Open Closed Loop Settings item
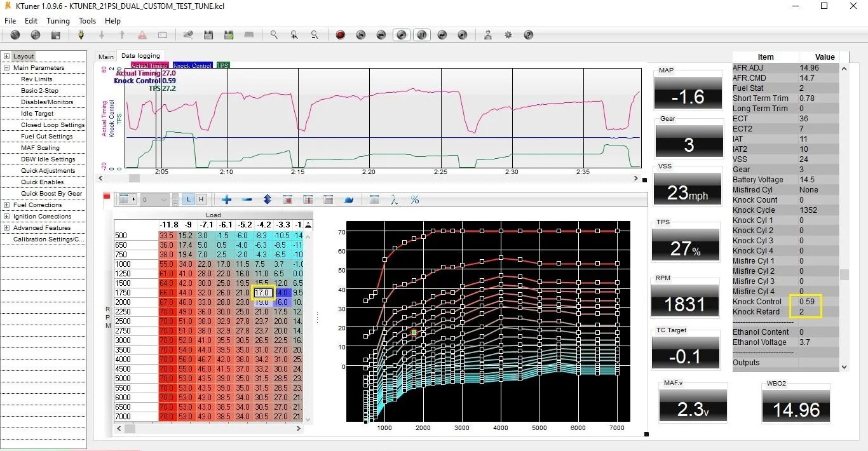This screenshot has width=868, height=451. (53, 125)
